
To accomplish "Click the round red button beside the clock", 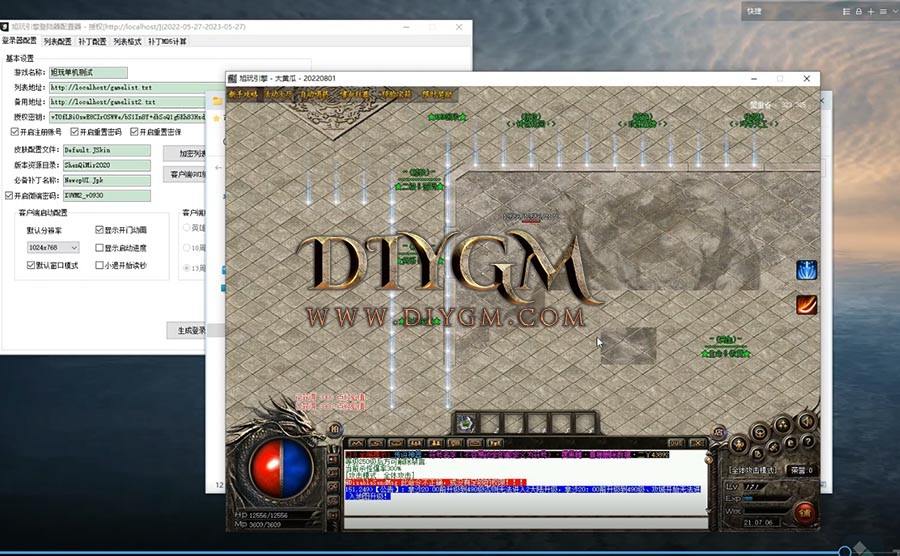I will [805, 512].
